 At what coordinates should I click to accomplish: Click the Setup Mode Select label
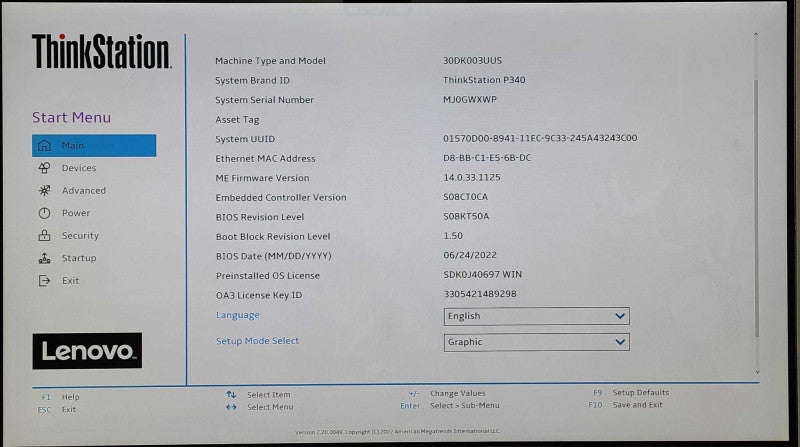click(x=257, y=340)
